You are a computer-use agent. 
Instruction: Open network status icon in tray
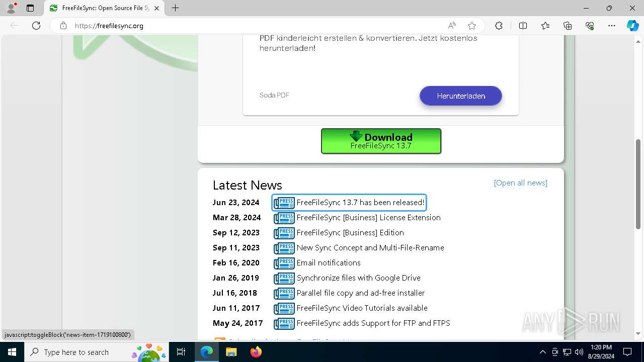pos(567,352)
